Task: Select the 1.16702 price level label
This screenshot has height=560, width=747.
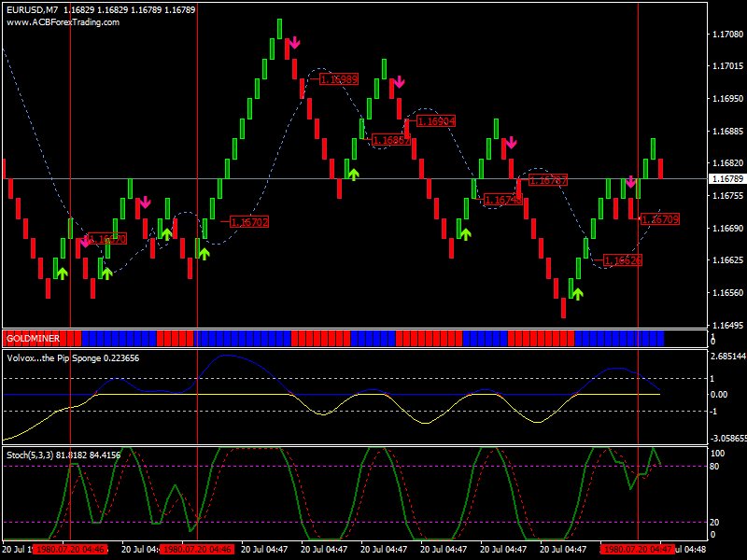Action: (x=248, y=222)
